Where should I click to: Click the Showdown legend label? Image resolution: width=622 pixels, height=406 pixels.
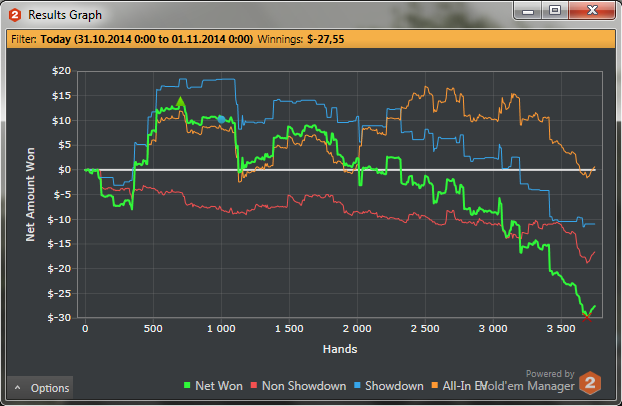click(x=394, y=386)
